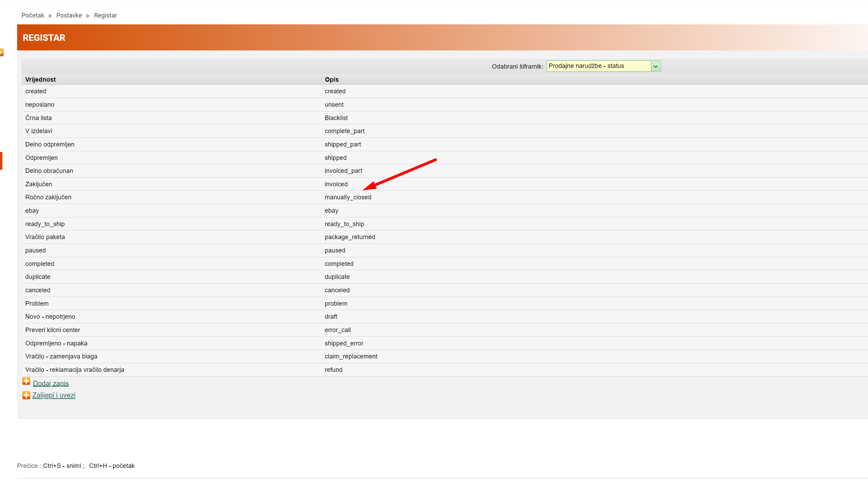The width and height of the screenshot is (868, 484).
Task: Select the Ročno zaključen row
Action: [x=48, y=197]
